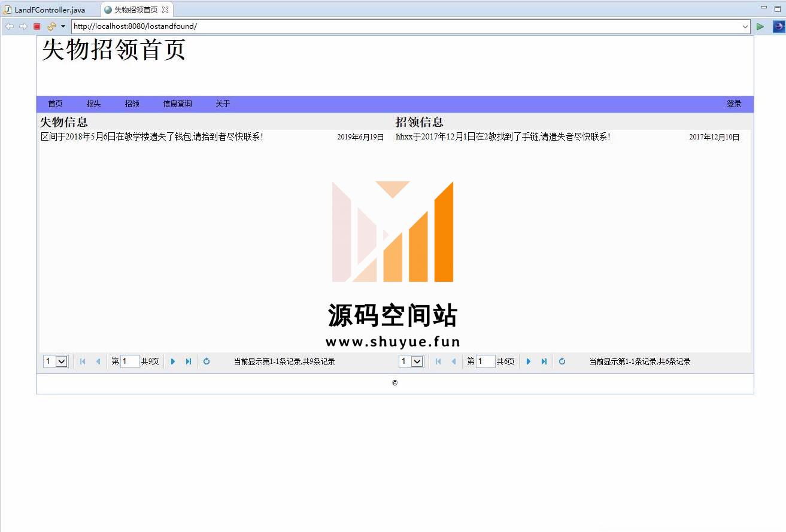Open dropdown arrow next to refresh icon
Screen dimensions: 786x532
point(63,26)
